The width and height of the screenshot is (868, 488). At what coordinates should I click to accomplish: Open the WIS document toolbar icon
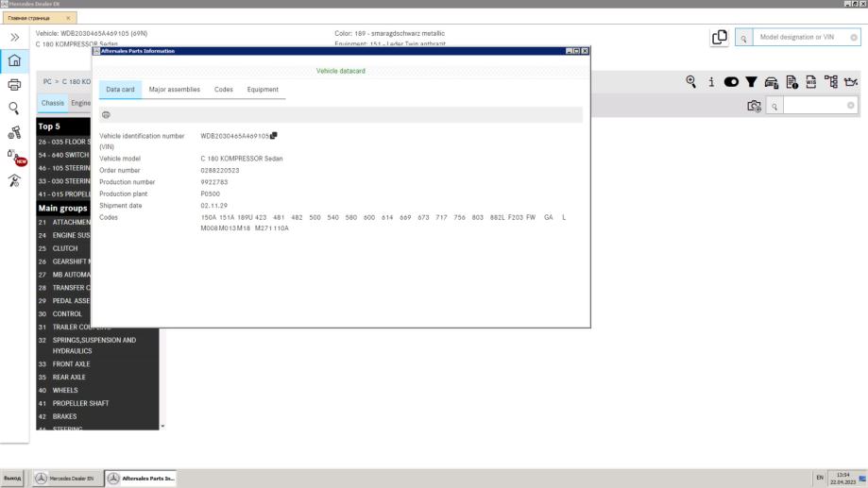click(x=811, y=82)
